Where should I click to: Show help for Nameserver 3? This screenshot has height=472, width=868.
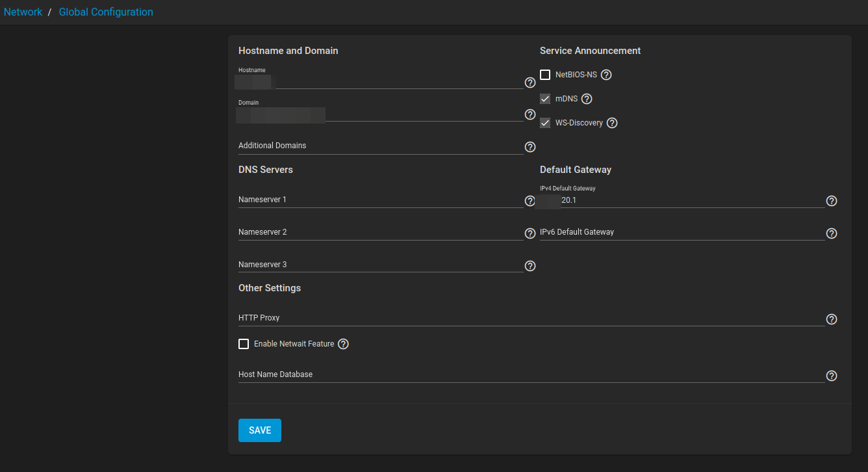530,266
